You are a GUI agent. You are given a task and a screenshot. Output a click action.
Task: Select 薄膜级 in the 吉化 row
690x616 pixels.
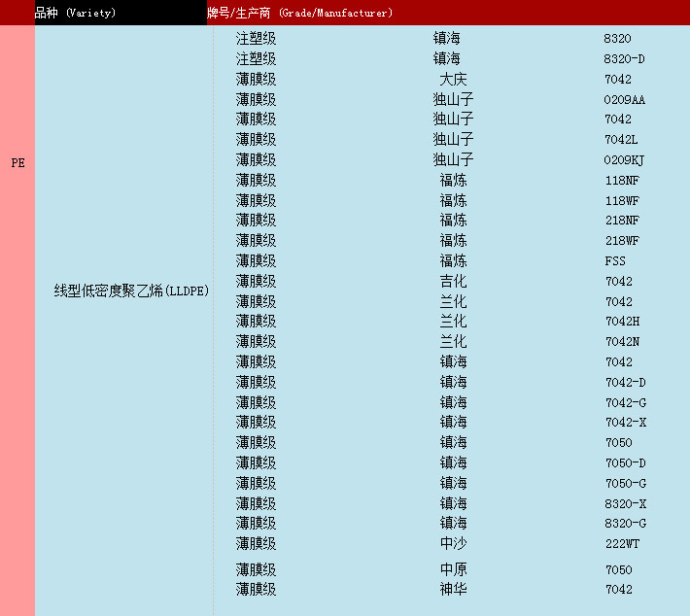click(x=257, y=282)
